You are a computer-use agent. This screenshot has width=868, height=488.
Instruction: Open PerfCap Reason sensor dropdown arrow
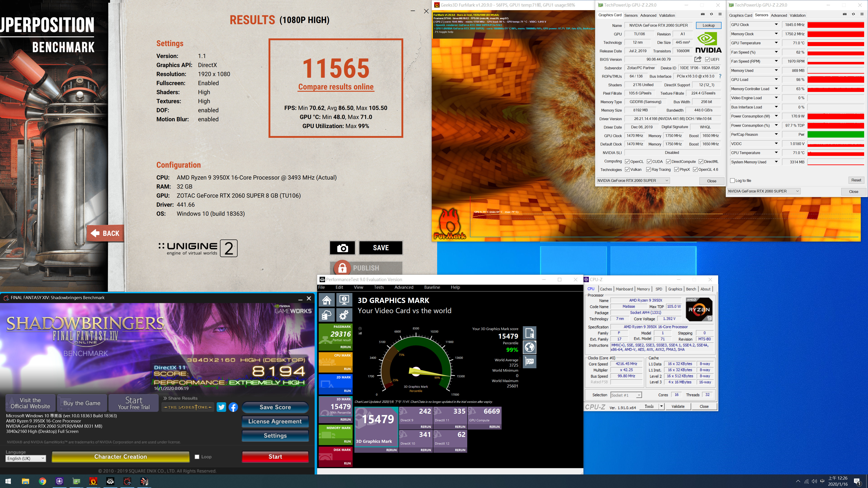(776, 134)
